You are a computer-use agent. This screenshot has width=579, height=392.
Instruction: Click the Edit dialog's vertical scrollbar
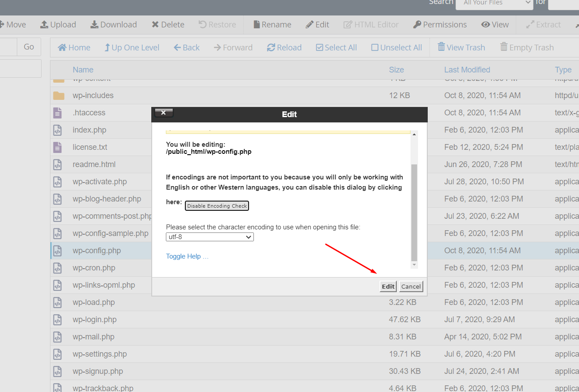pyautogui.click(x=414, y=212)
